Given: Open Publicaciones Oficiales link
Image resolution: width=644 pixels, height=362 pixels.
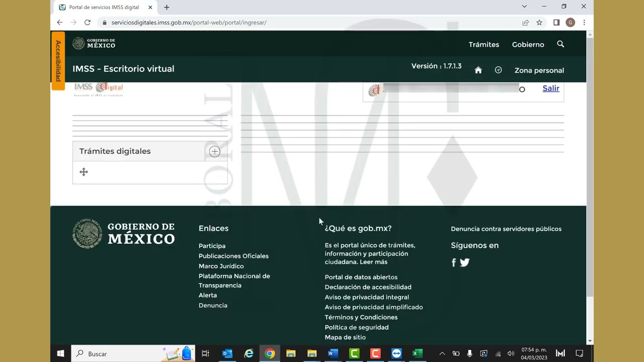Looking at the screenshot, I should tap(233, 256).
